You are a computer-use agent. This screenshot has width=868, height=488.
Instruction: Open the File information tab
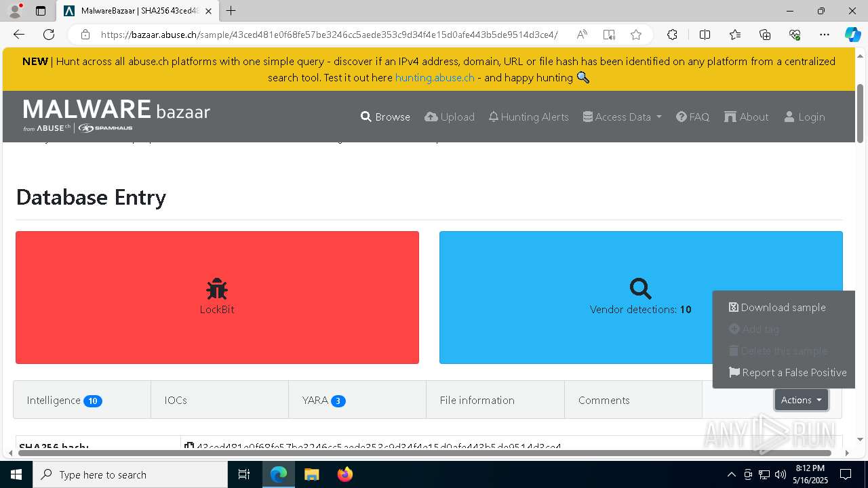click(495, 400)
